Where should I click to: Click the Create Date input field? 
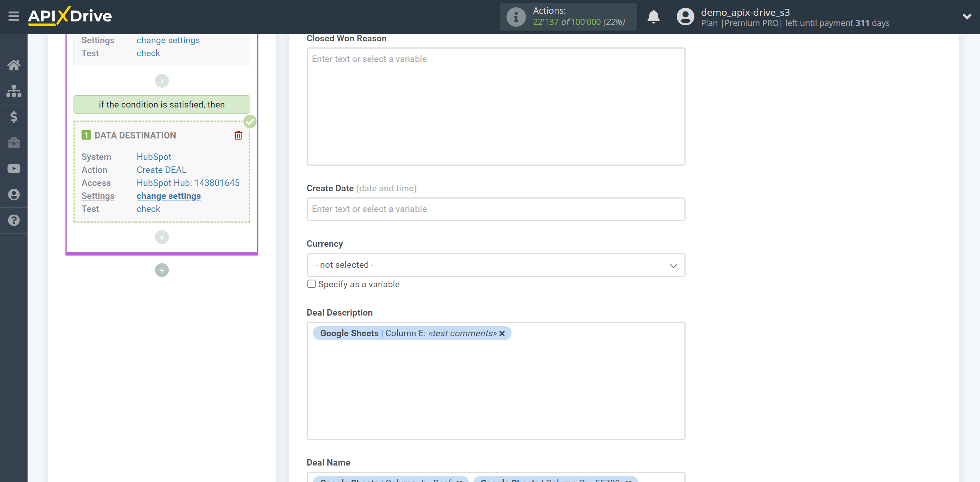(496, 209)
